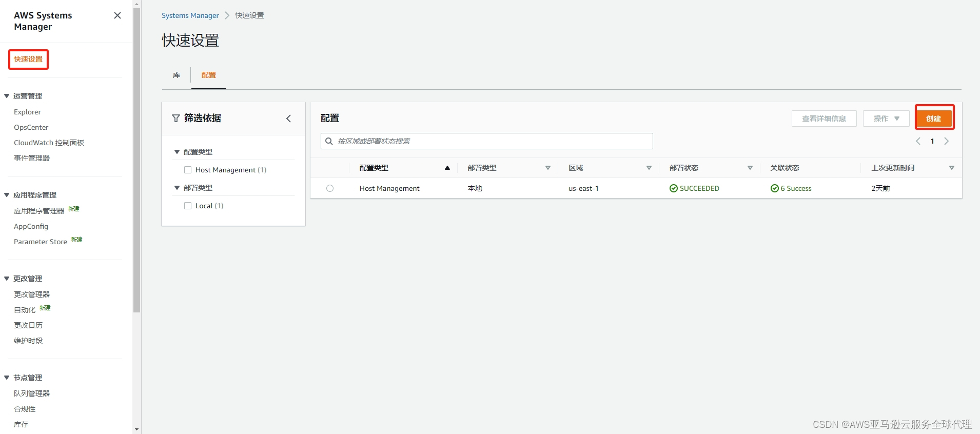980x434 pixels.
Task: Open the 操作 dropdown menu
Action: tap(886, 119)
